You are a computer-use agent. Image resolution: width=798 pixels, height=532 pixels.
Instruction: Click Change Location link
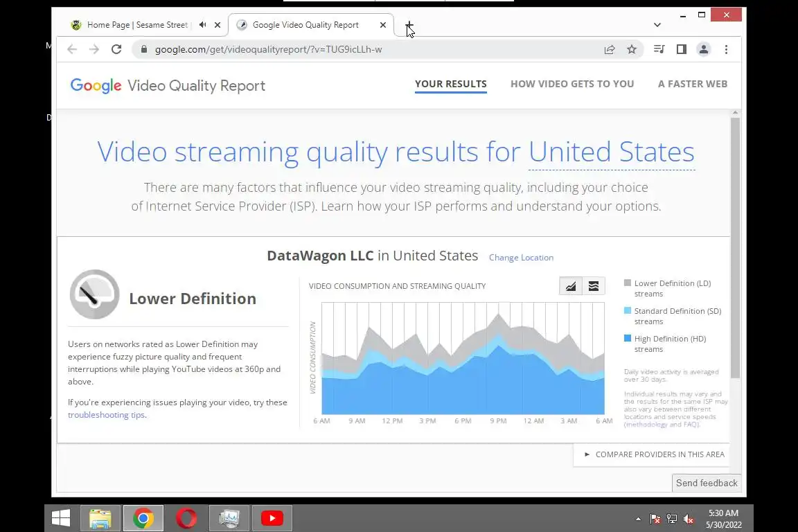click(x=521, y=258)
